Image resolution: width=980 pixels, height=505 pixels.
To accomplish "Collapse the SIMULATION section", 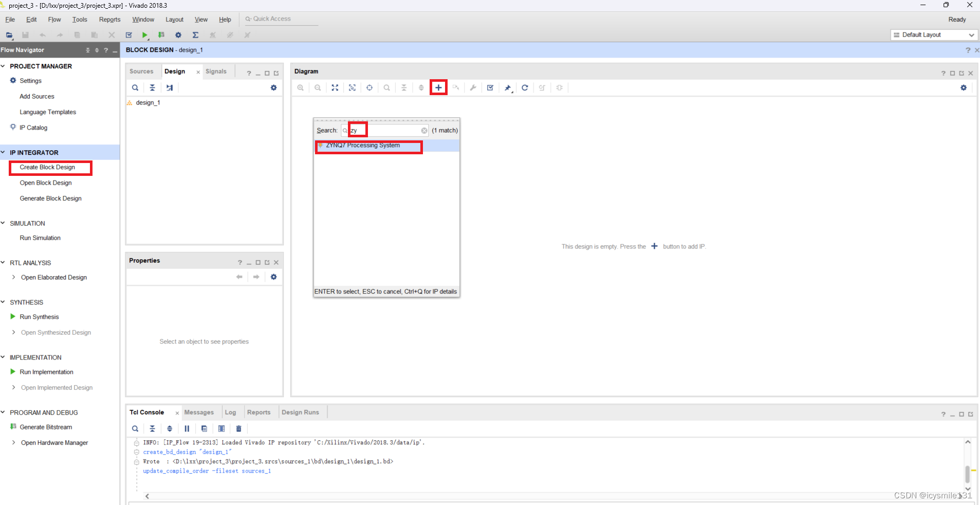I will click(x=3, y=223).
